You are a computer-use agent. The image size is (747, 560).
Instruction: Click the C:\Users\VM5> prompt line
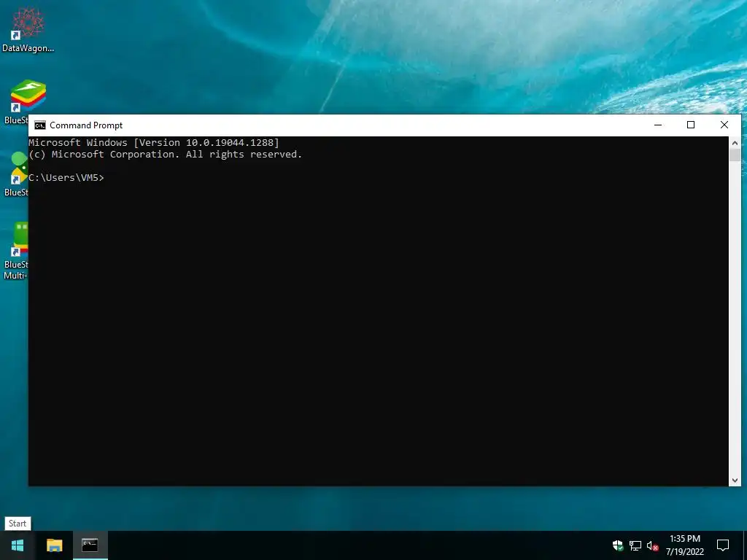[x=66, y=178]
